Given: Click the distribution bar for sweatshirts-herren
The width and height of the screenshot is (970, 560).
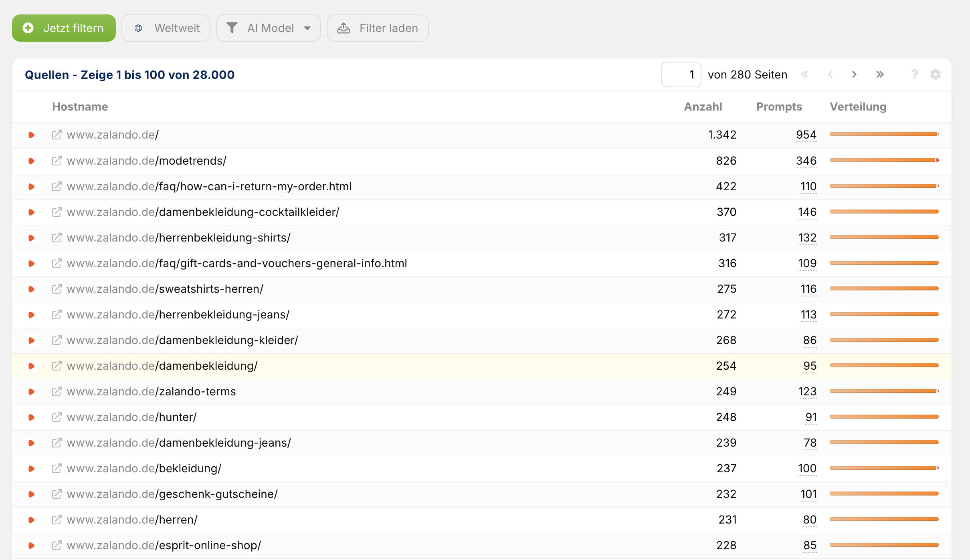Looking at the screenshot, I should (884, 288).
